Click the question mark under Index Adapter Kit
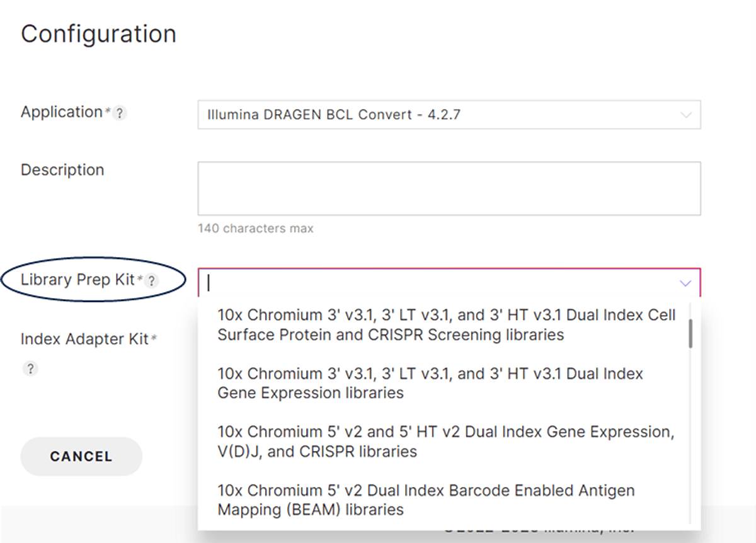 pyautogui.click(x=30, y=369)
